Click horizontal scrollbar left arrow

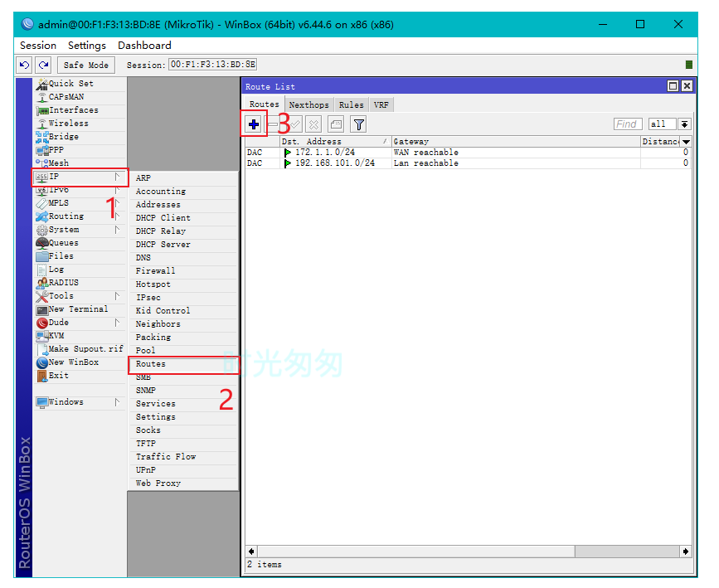pos(251,552)
